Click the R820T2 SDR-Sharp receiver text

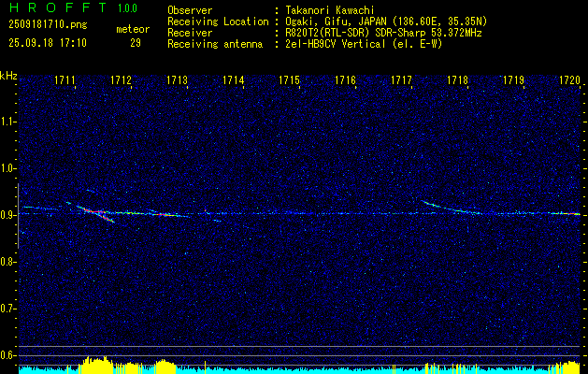pyautogui.click(x=383, y=30)
